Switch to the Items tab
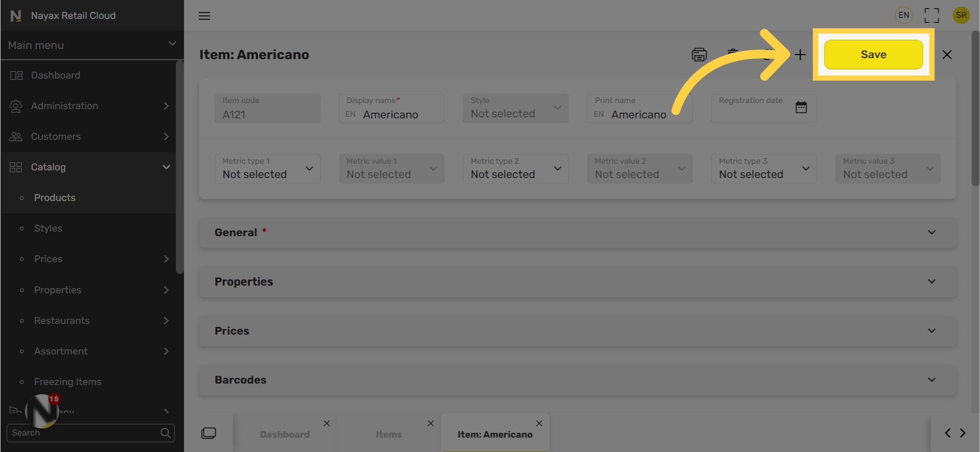This screenshot has height=452, width=980. 389,435
